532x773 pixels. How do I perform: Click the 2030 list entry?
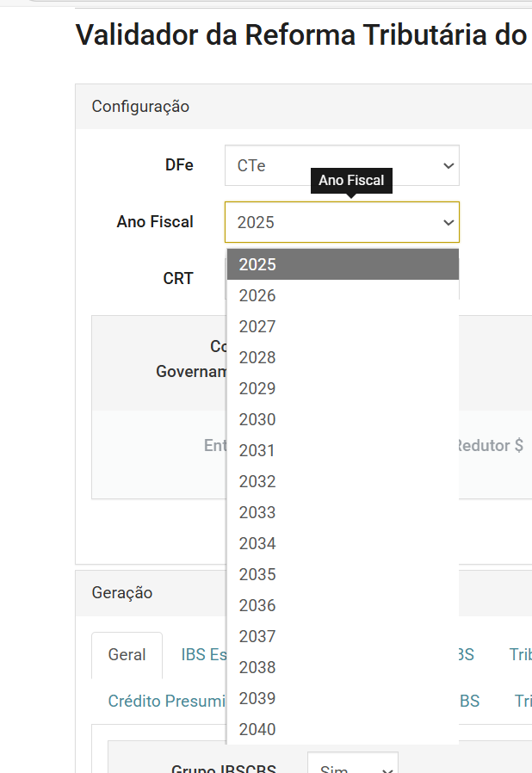point(343,419)
